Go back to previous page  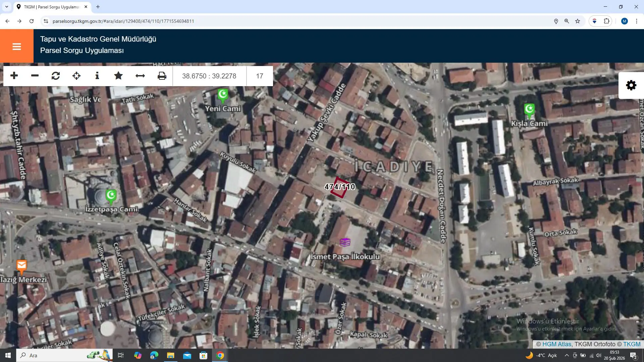click(x=7, y=21)
